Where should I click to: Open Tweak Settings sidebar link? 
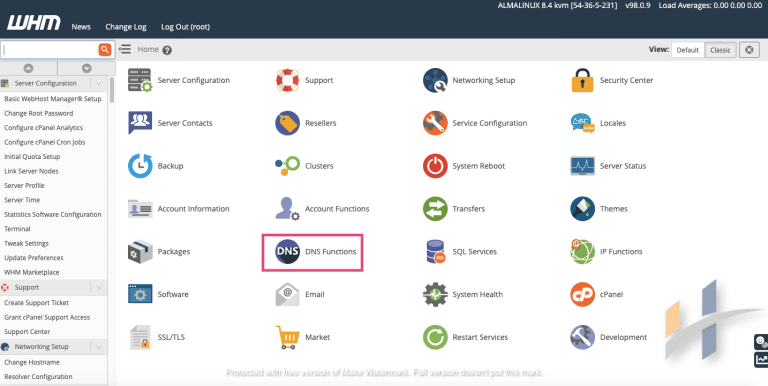(x=26, y=243)
